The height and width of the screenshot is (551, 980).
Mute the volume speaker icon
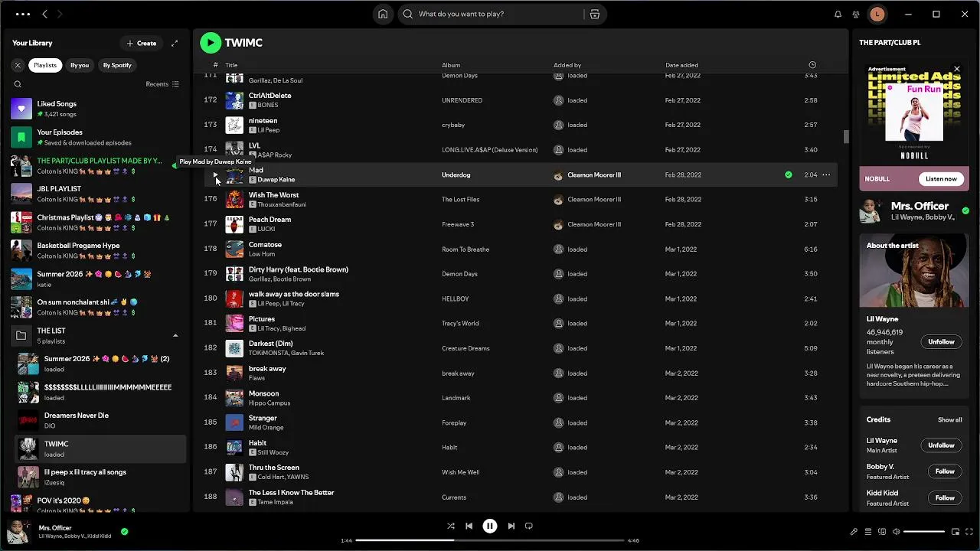(x=897, y=532)
